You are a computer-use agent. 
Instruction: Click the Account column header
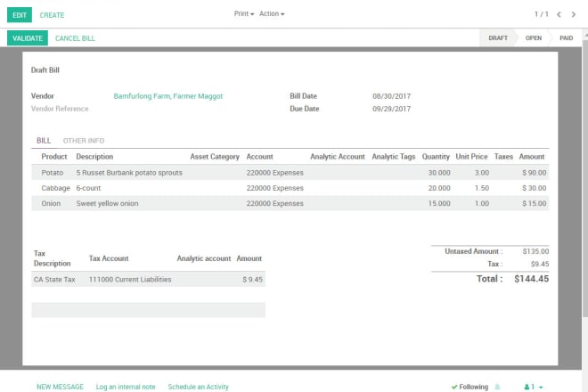tap(259, 157)
